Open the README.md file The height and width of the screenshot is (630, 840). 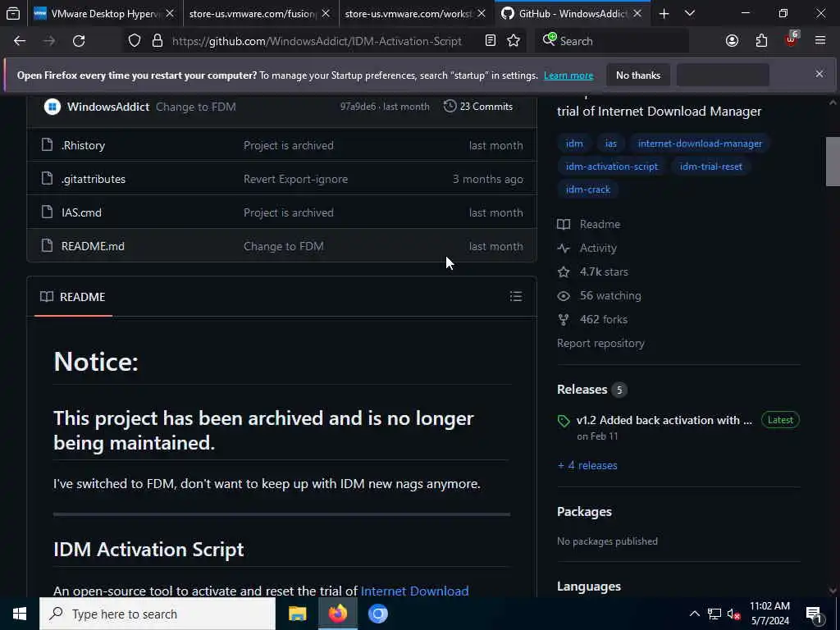[93, 246]
